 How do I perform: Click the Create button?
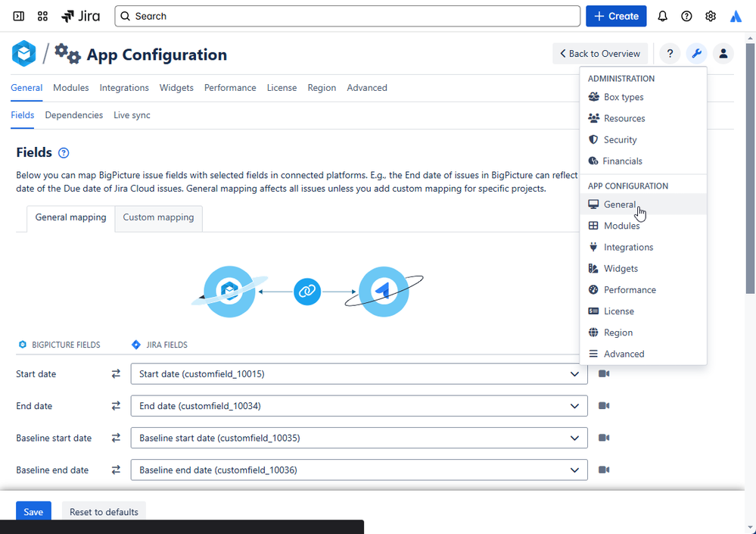click(616, 17)
